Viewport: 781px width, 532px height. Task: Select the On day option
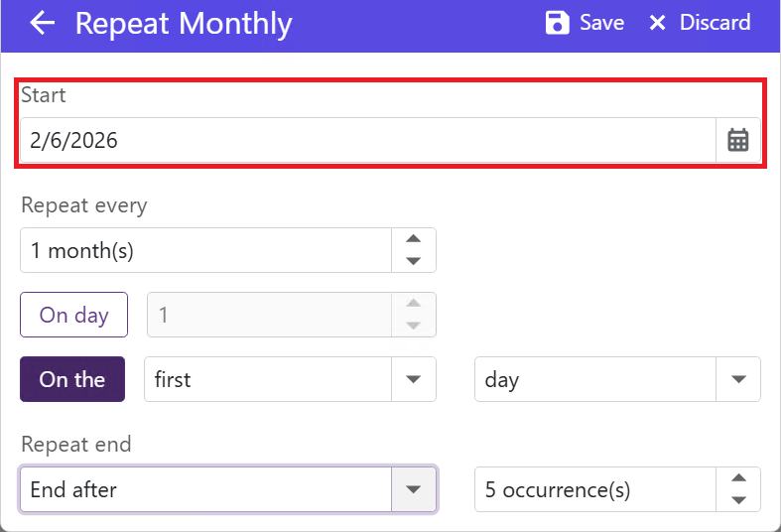tap(74, 315)
